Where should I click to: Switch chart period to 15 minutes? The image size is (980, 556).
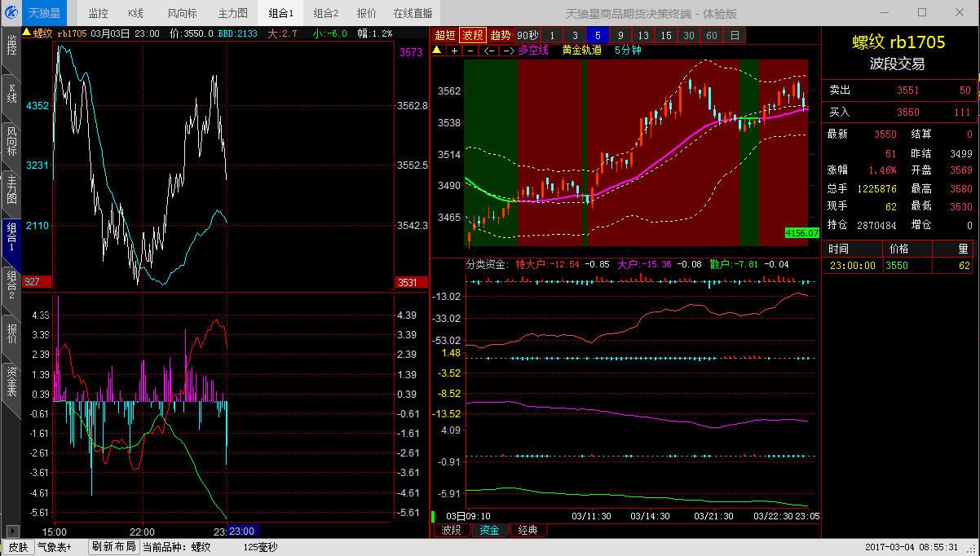(x=666, y=35)
